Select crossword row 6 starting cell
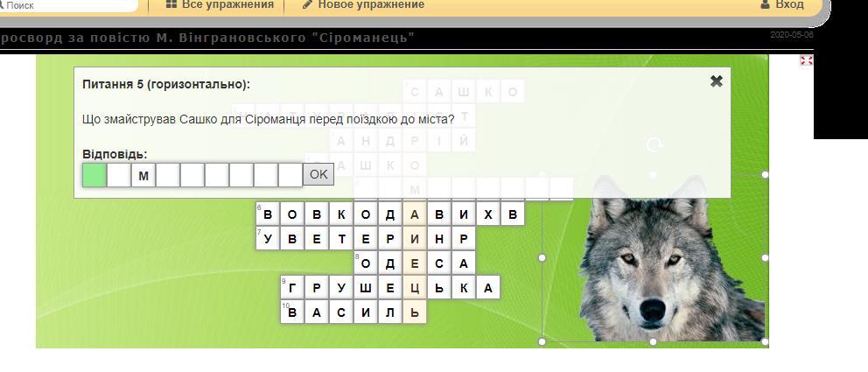This screenshot has width=868, height=372. [268, 214]
